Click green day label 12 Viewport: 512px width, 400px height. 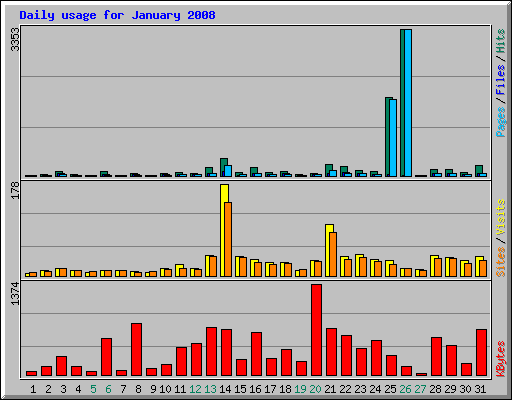point(195,389)
